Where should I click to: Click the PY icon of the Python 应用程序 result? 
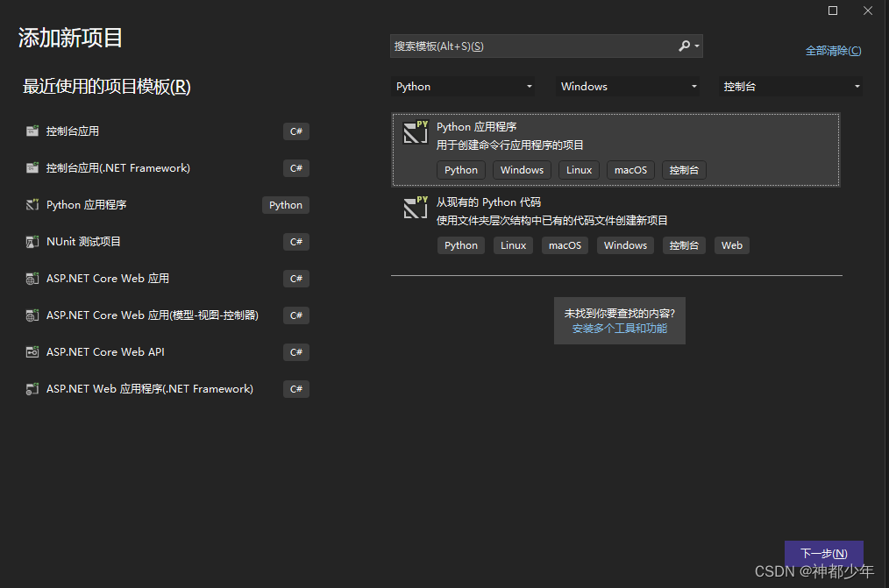point(415,132)
